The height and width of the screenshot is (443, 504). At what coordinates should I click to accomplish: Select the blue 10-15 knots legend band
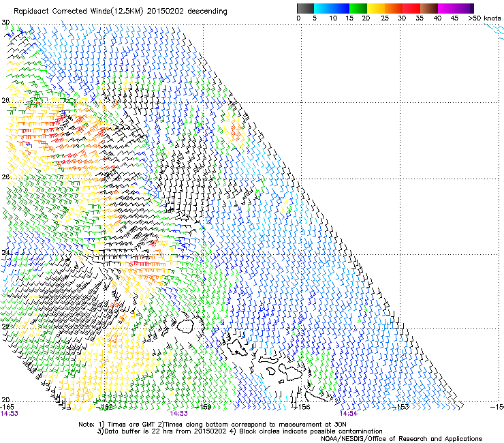coord(341,8)
